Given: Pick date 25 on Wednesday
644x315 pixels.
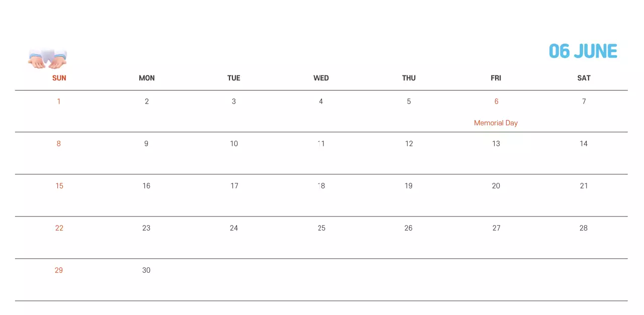Looking at the screenshot, I should point(321,228).
